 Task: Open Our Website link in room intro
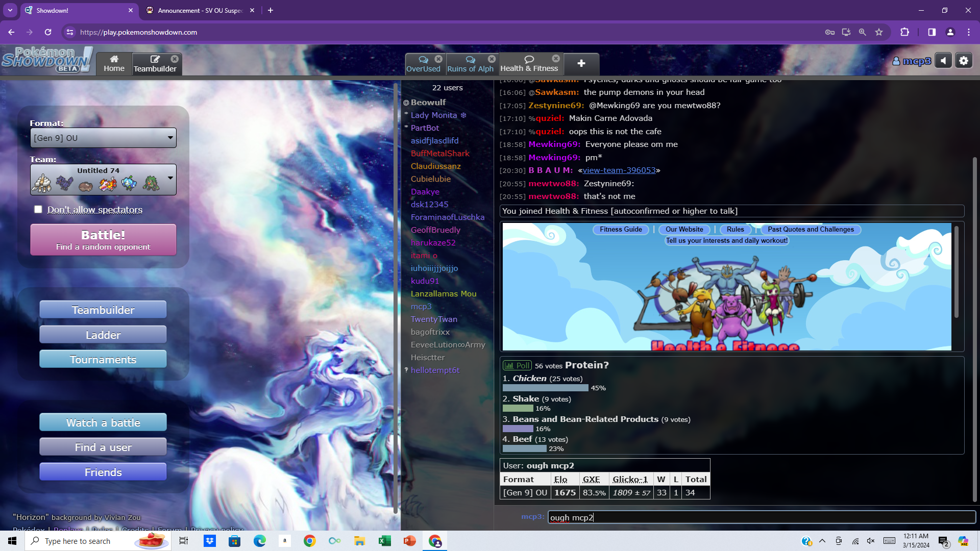tap(684, 230)
